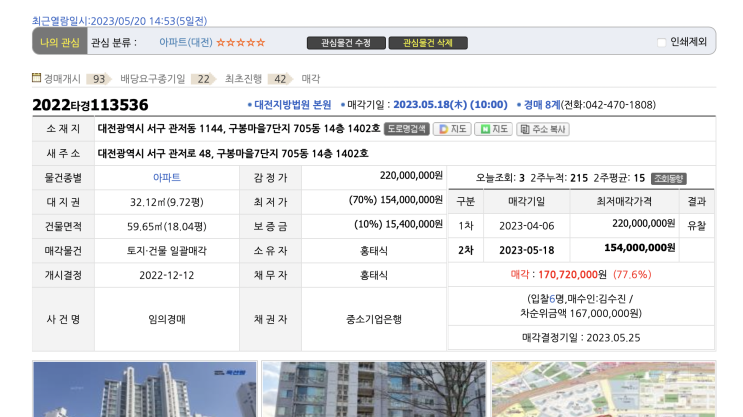This screenshot has width=743, height=417.
Task: Open the 경매 8계 link
Action: point(542,104)
